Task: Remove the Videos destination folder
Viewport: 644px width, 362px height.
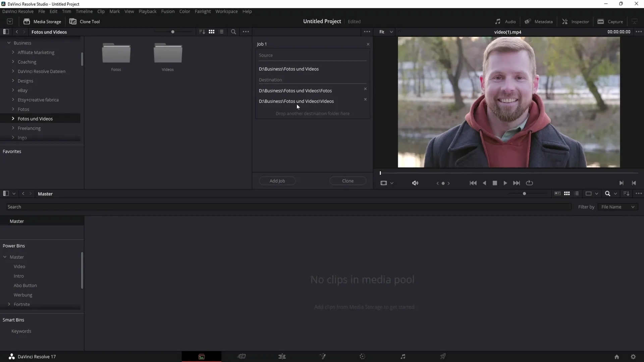Action: tap(365, 99)
